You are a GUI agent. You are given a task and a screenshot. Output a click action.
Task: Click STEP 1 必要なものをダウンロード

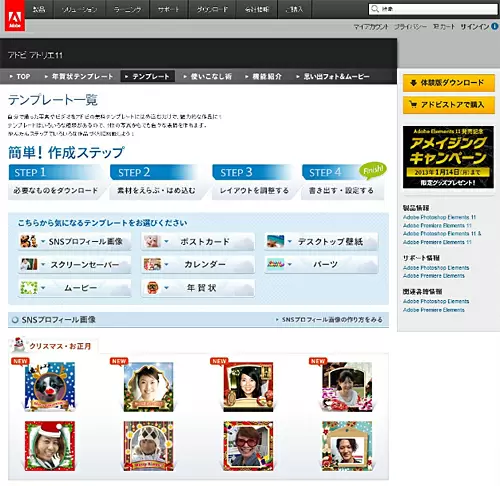[56, 182]
